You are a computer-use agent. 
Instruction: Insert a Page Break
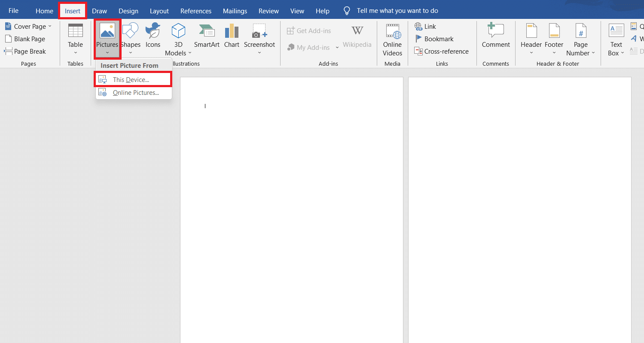click(x=25, y=51)
